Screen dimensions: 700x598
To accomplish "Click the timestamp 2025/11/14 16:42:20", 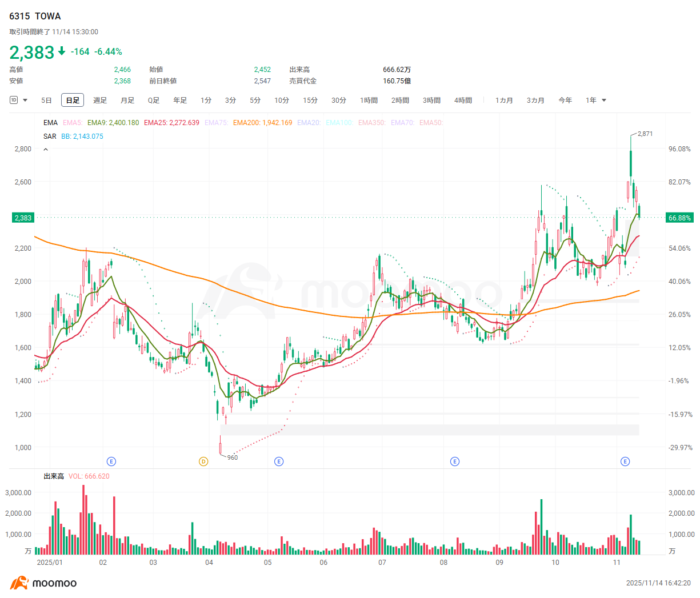I will (658, 583).
